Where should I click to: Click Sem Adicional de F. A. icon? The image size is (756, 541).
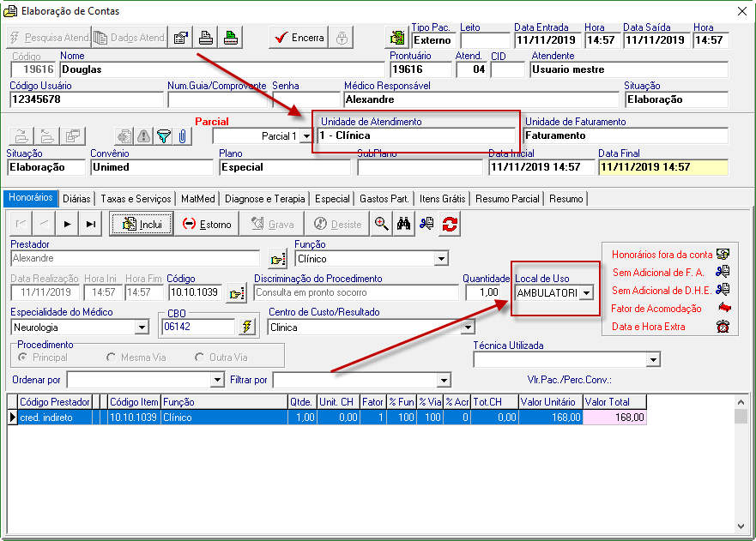(723, 272)
